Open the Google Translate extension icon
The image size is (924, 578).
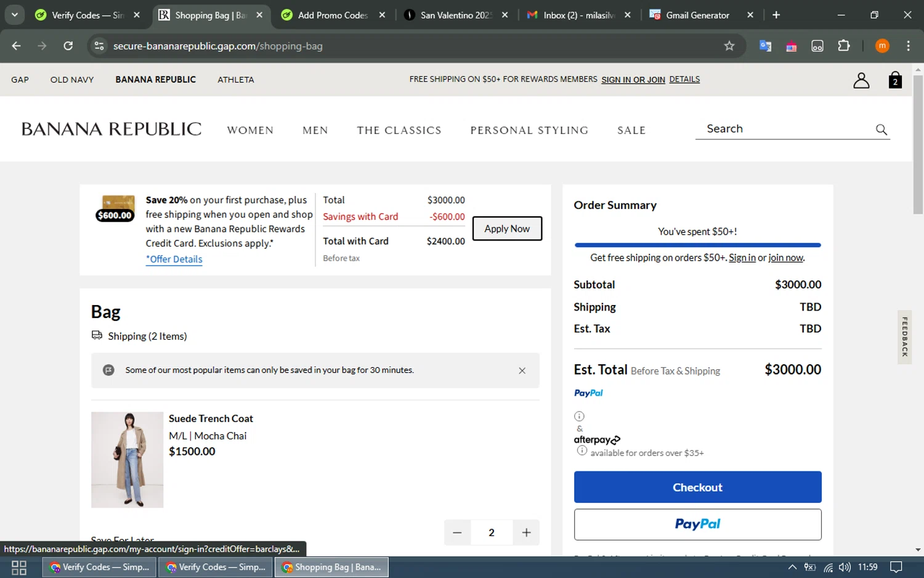pos(765,46)
